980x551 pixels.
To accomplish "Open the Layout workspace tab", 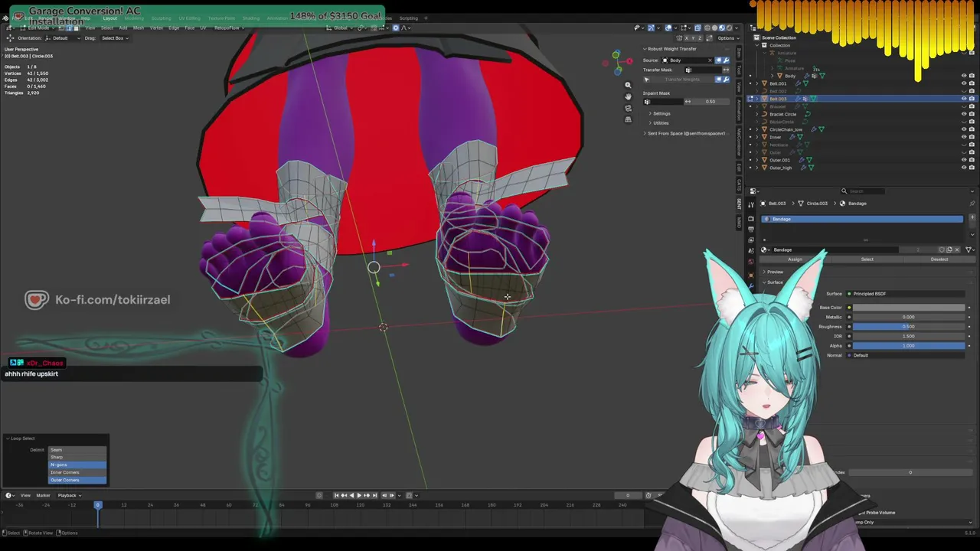I will coord(110,18).
